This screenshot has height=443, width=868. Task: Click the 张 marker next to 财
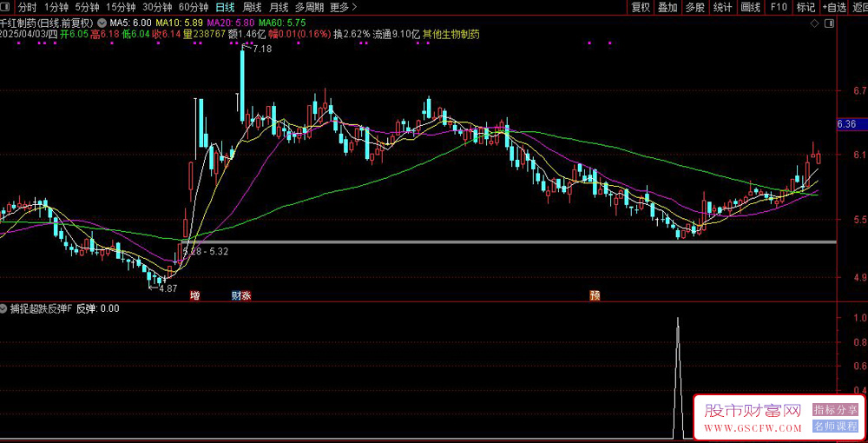click(247, 295)
